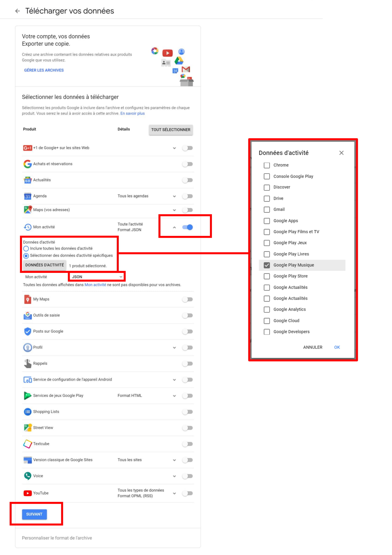
Task: Click the Google Sites classic version icon
Action: (x=27, y=460)
